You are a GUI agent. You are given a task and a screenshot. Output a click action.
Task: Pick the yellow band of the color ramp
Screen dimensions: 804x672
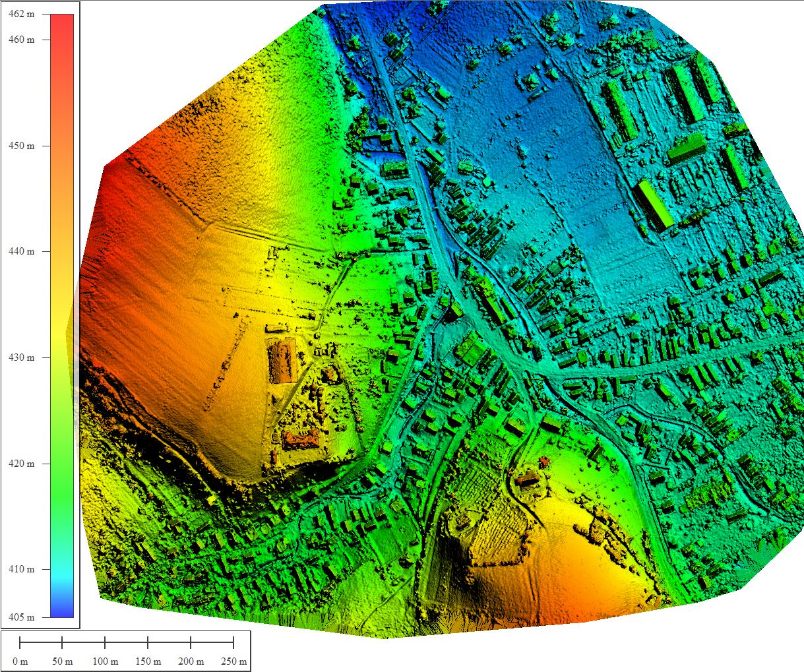[x=62, y=330]
